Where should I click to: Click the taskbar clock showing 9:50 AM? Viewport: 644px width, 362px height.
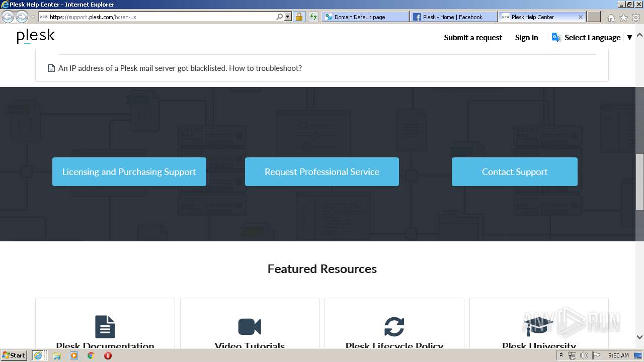tap(618, 355)
